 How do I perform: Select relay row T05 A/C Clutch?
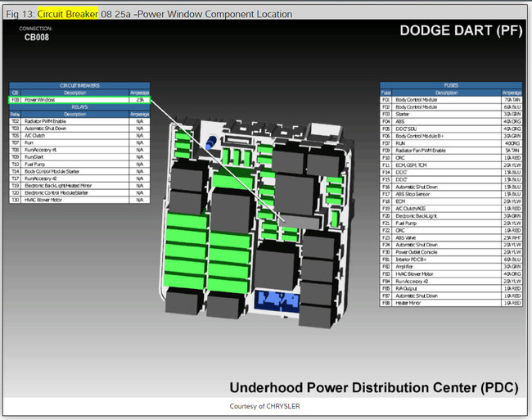pos(79,135)
